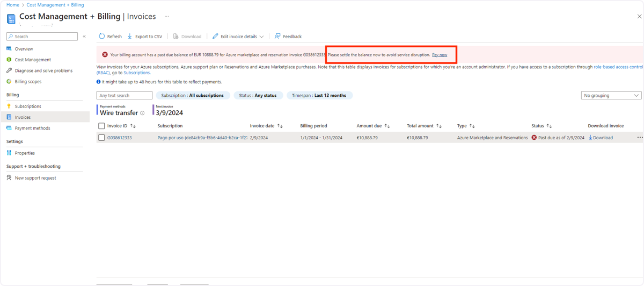The height and width of the screenshot is (286, 644).
Task: Open Status: Any status filter
Action: click(x=258, y=96)
